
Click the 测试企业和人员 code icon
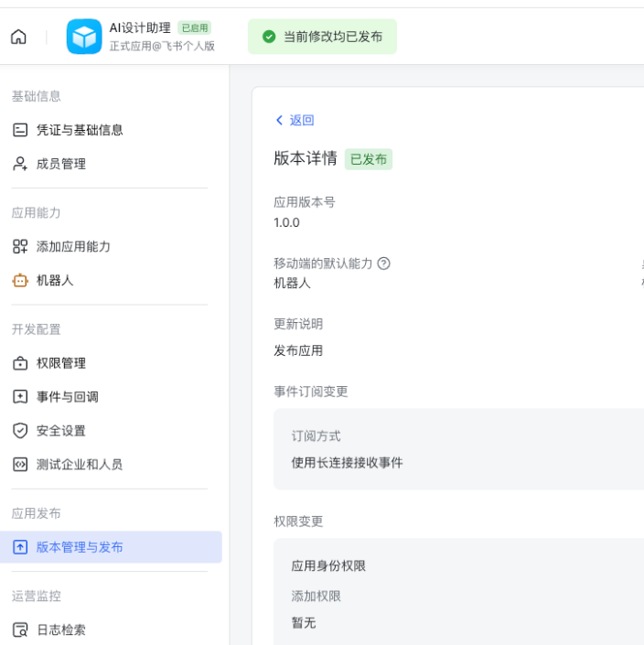(20, 465)
